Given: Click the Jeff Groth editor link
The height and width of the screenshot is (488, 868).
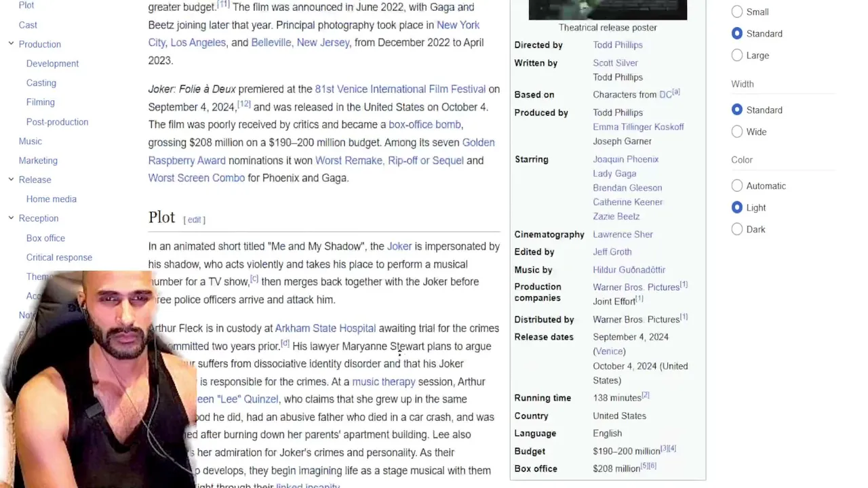Looking at the screenshot, I should tap(612, 252).
